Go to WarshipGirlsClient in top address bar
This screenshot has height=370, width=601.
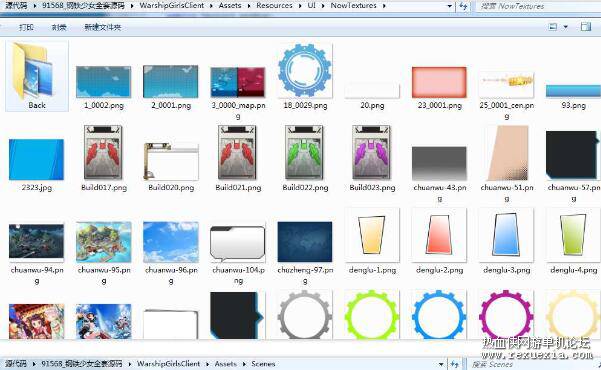(171, 5)
